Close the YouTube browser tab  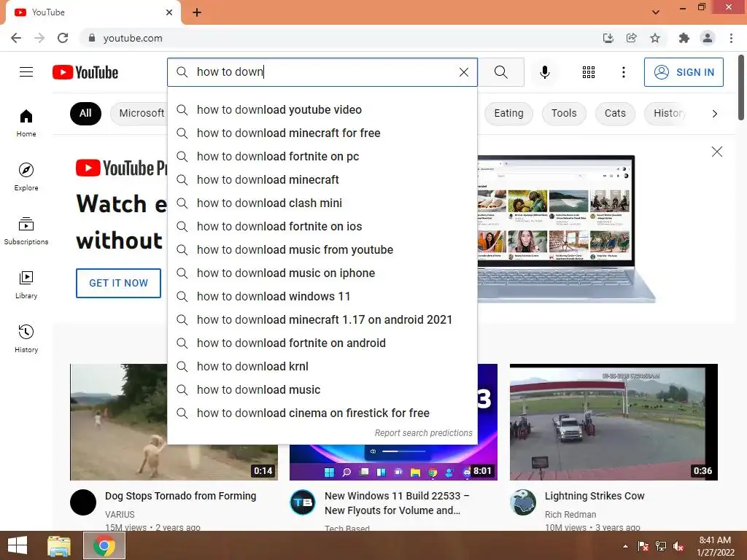(x=169, y=12)
